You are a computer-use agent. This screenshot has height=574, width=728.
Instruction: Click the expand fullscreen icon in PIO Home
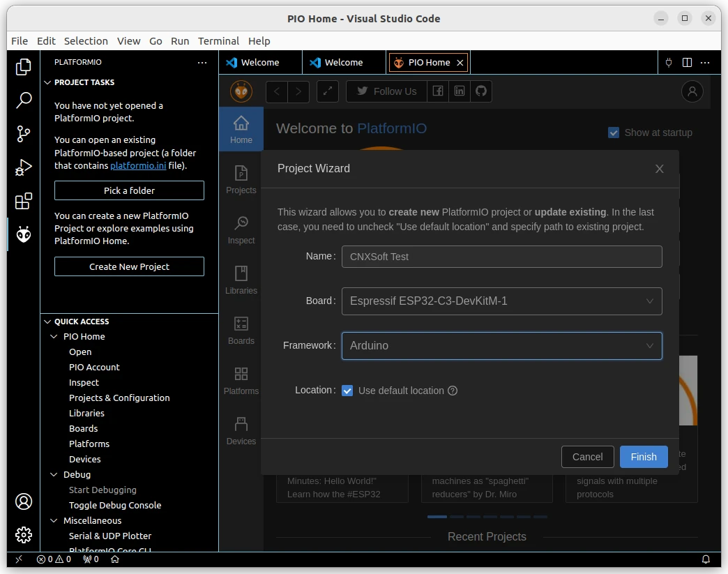327,91
